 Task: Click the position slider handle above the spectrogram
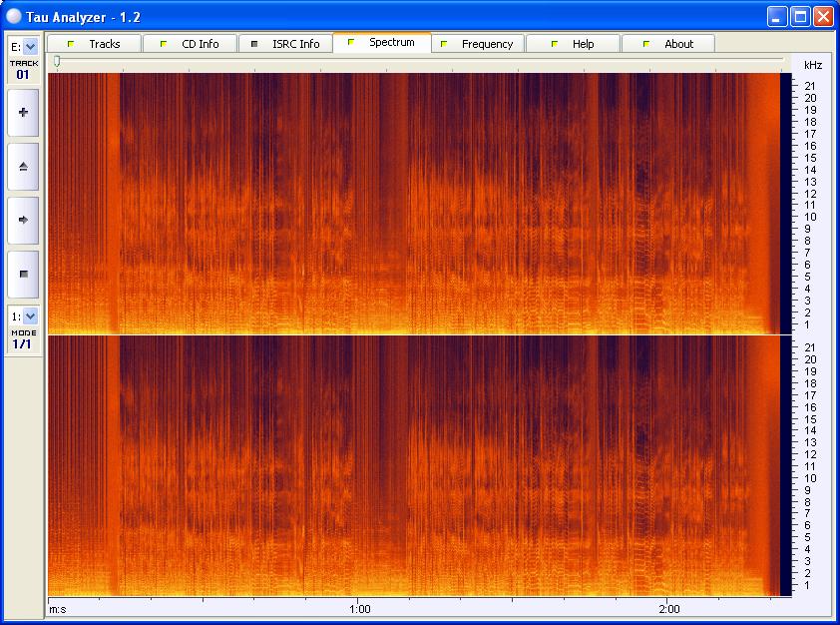click(57, 62)
